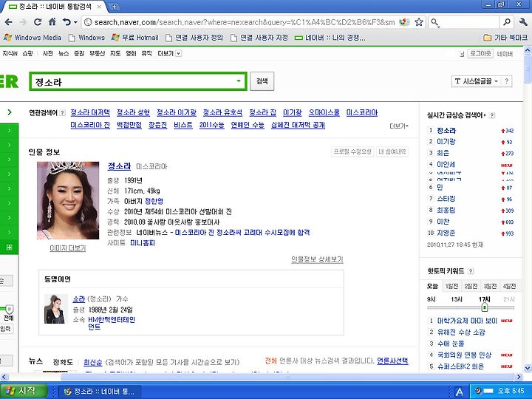Click the colorful extension icon in address bar
Screen dimensions: 532x399
[404, 22]
